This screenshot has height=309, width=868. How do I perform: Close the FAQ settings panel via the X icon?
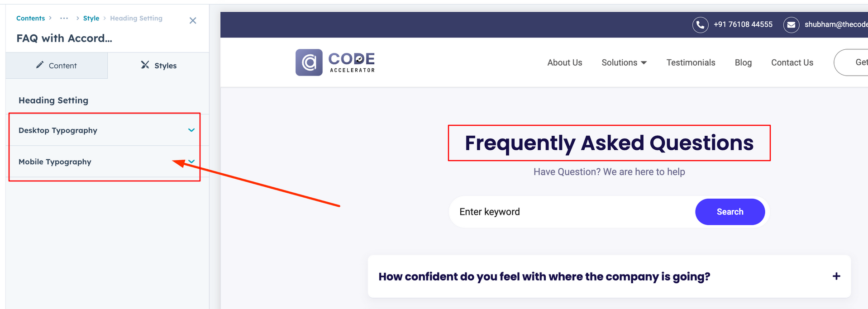click(x=193, y=20)
